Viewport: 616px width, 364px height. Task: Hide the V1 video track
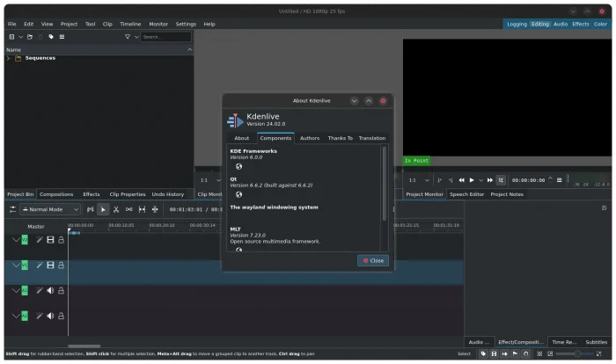pyautogui.click(x=50, y=265)
